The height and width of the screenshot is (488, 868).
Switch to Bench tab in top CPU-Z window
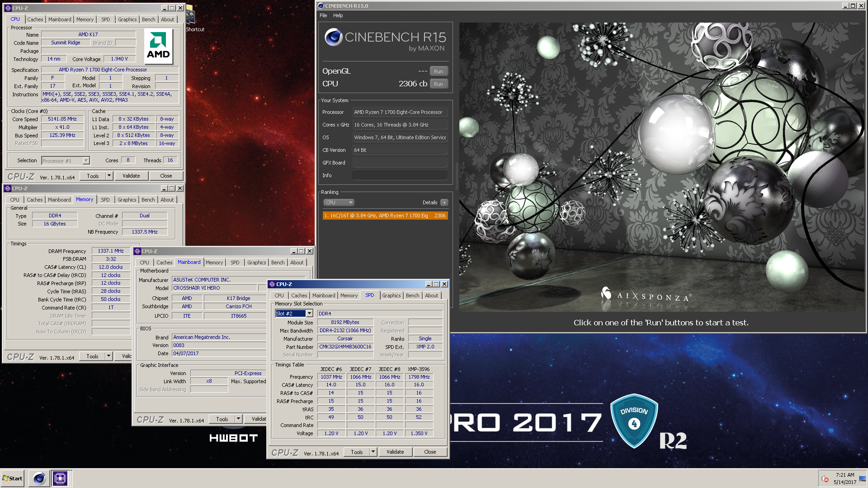(x=148, y=19)
